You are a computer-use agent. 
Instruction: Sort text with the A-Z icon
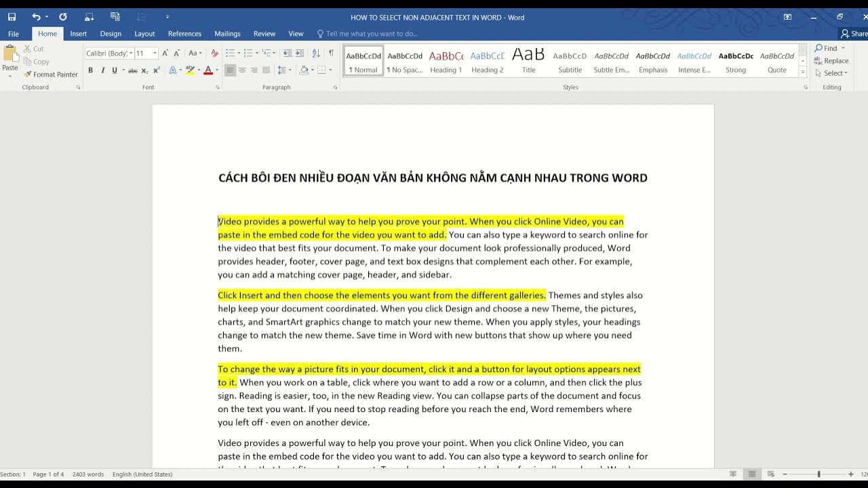(x=317, y=53)
